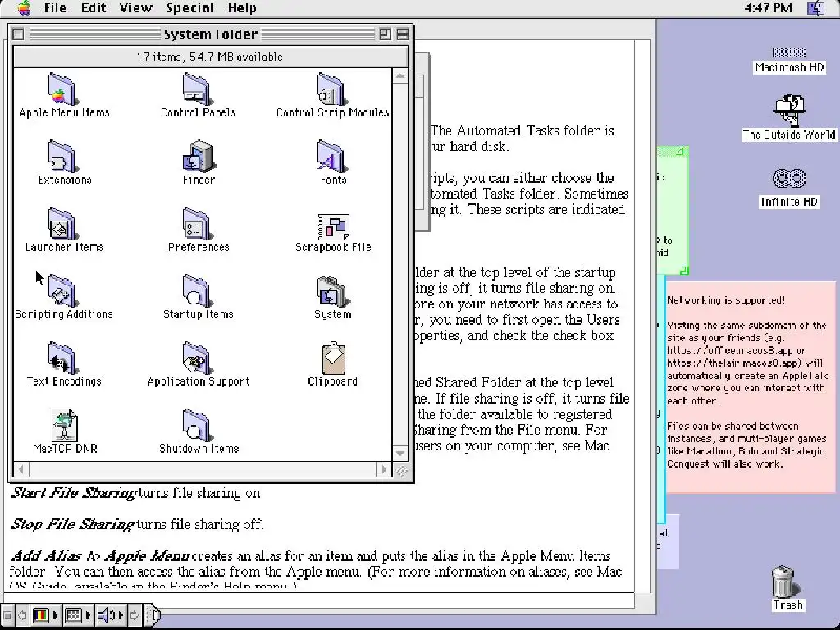
Task: Open the Apple logo menu
Action: click(x=24, y=8)
